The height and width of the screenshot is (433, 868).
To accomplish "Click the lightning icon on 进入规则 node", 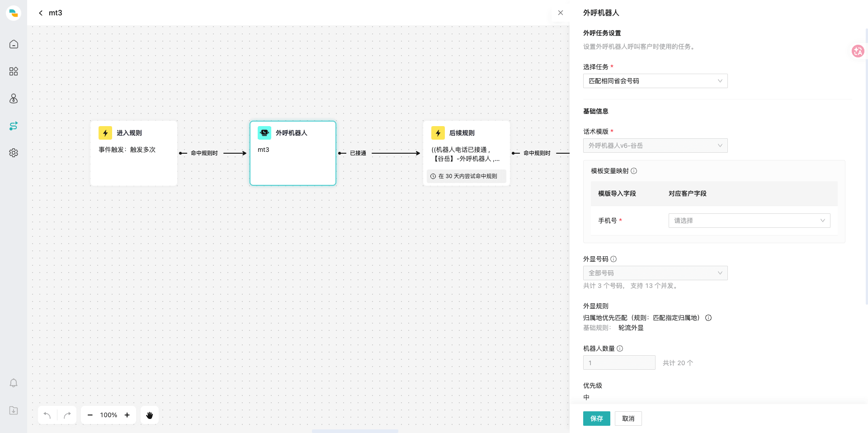I will [105, 133].
